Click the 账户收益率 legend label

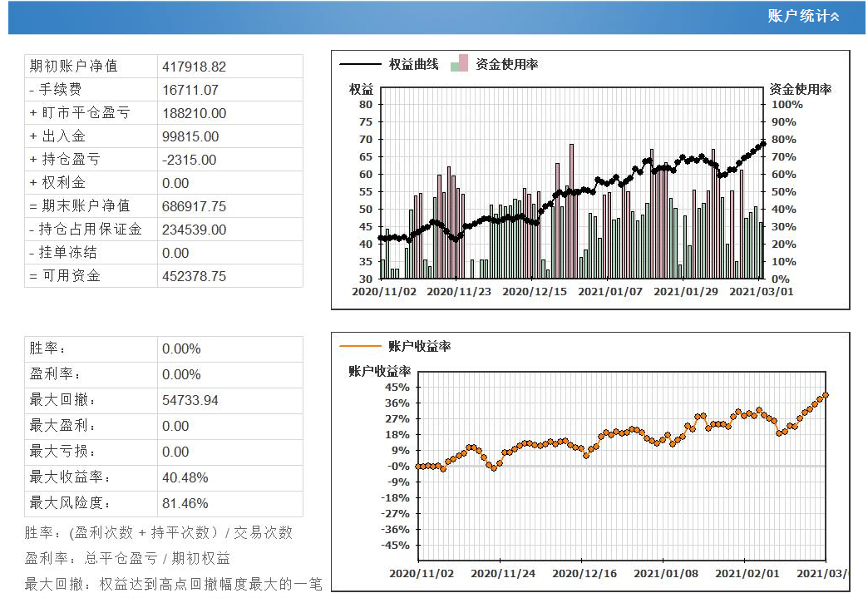420,347
